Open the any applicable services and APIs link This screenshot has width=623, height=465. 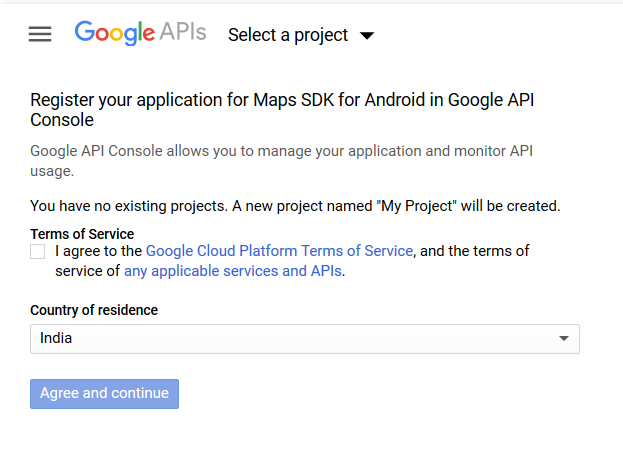(x=233, y=271)
